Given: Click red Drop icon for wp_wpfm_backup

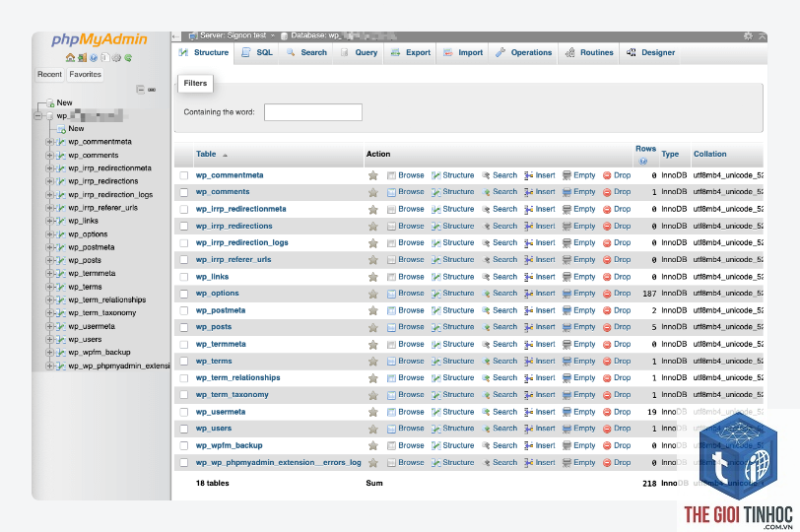Looking at the screenshot, I should [x=607, y=446].
